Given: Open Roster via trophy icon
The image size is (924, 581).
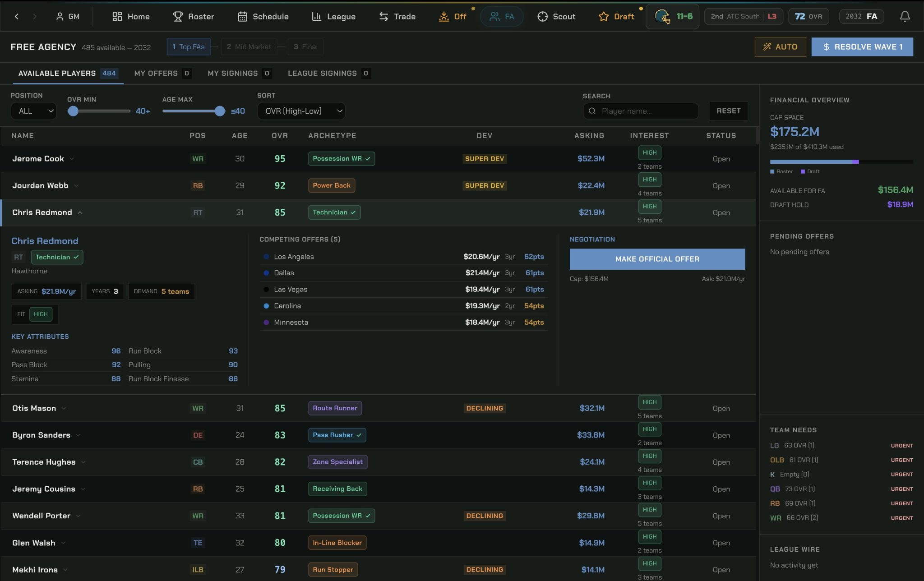Looking at the screenshot, I should 178,17.
